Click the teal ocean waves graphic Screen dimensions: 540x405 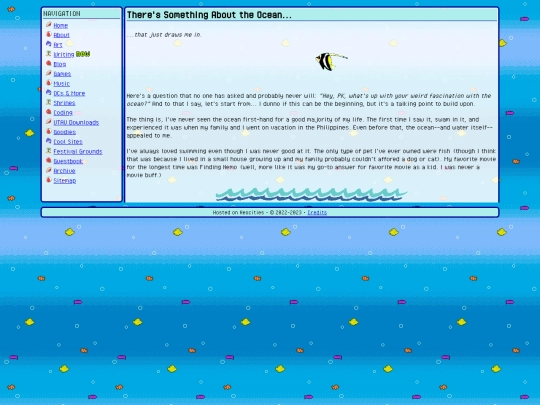(x=311, y=194)
